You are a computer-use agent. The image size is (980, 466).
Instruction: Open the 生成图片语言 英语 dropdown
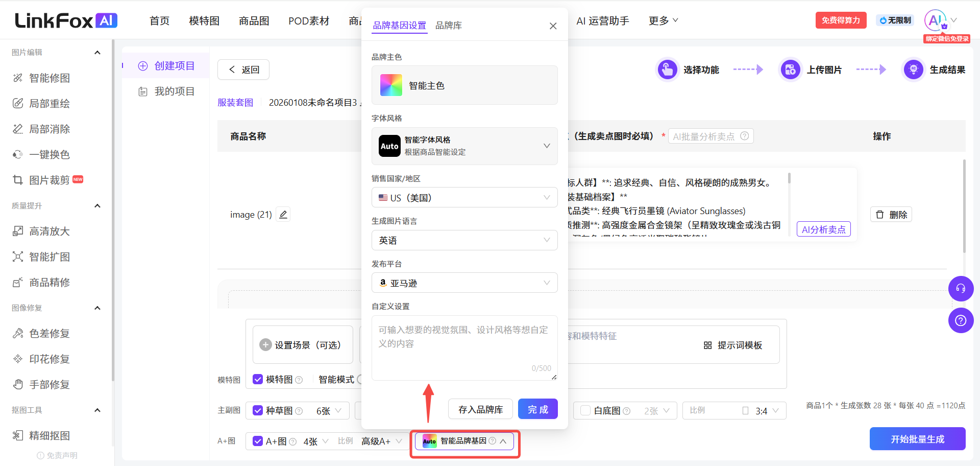coord(464,240)
